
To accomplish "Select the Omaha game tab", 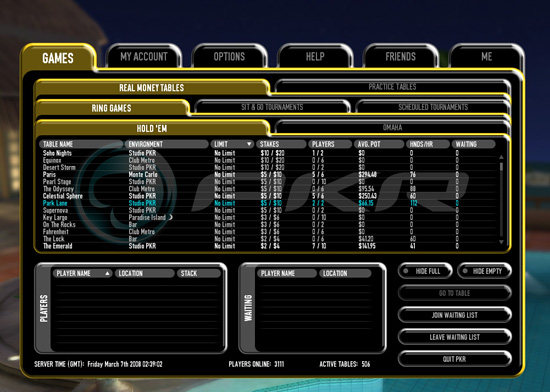I will tap(392, 127).
